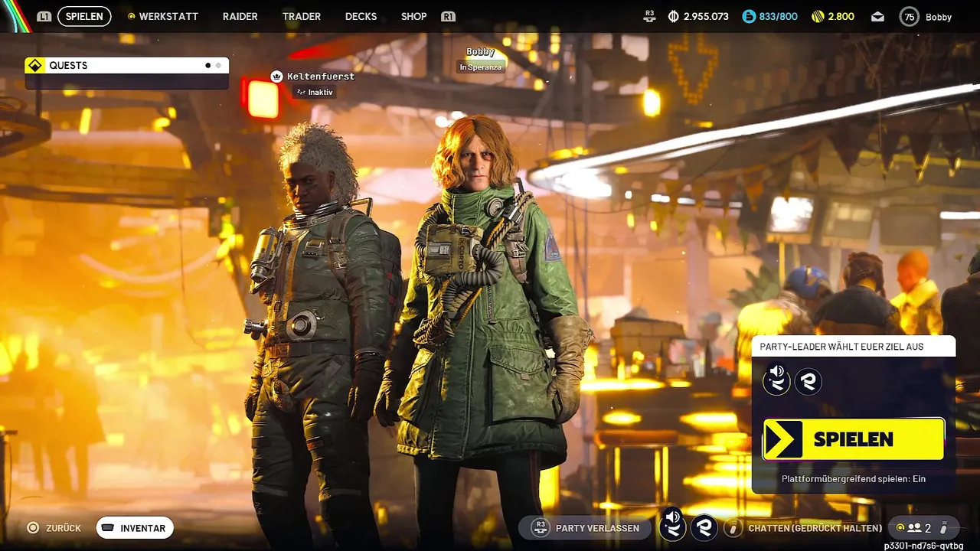This screenshot has height=551, width=980.
Task: Click the microphone icon in party pill
Action: point(944,528)
